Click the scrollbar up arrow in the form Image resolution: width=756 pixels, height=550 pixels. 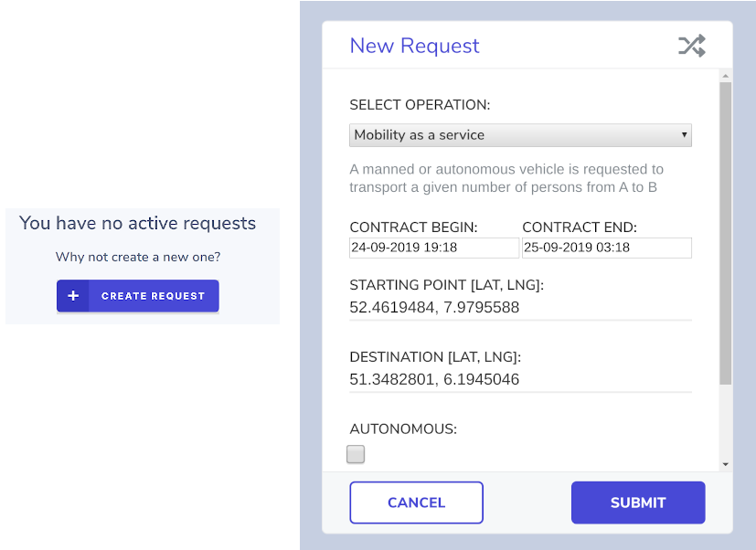tap(726, 76)
